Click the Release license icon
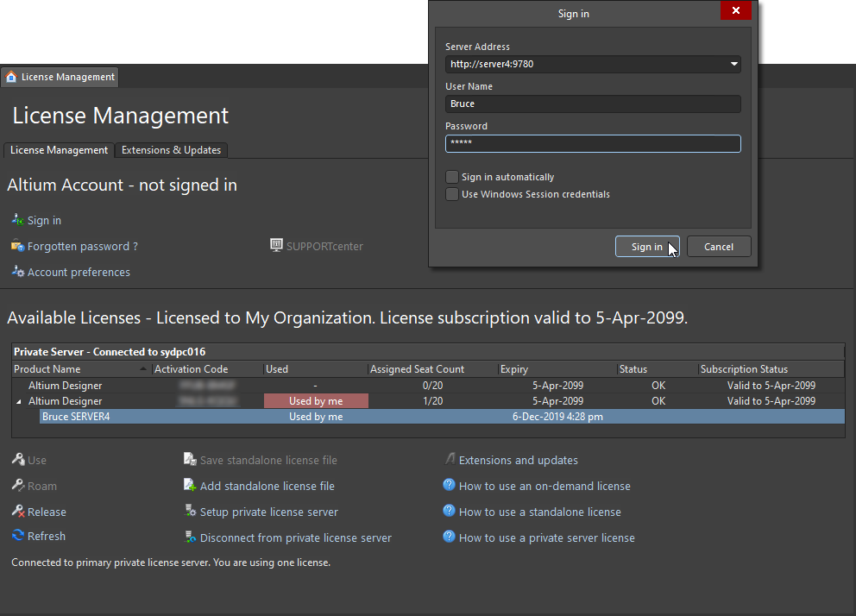Image resolution: width=856 pixels, height=616 pixels. click(x=18, y=512)
